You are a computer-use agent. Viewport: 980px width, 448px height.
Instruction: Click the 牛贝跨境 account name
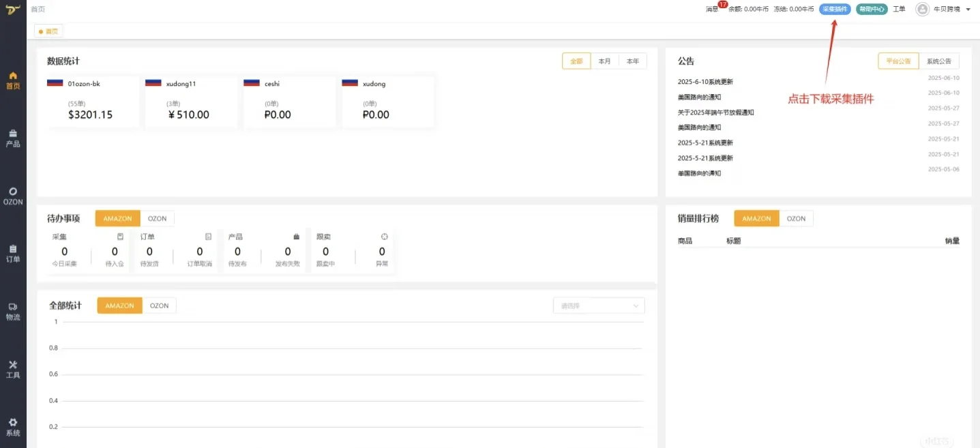(x=947, y=10)
